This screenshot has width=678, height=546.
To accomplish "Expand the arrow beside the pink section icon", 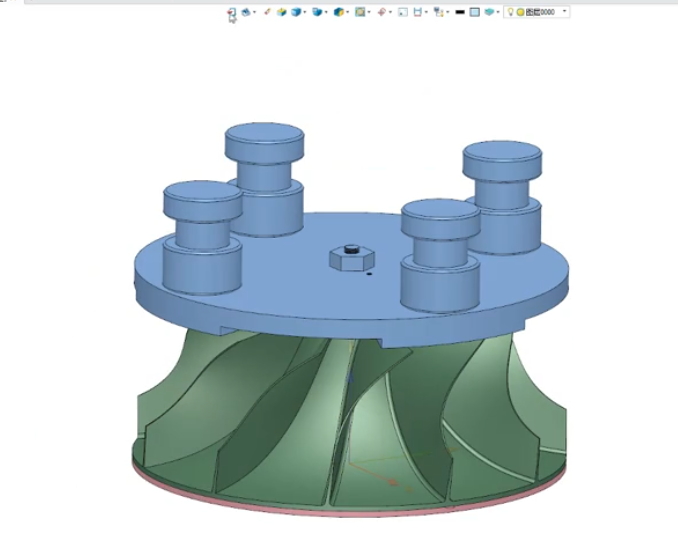I will coord(390,12).
